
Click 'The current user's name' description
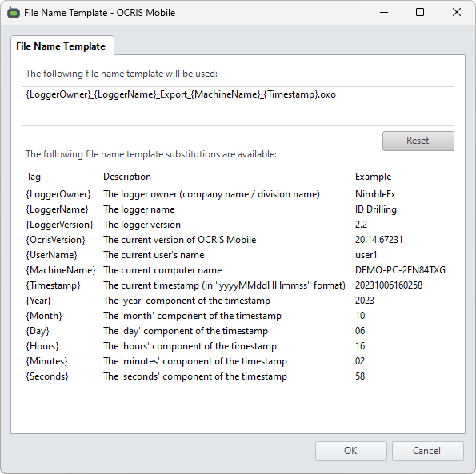tap(154, 255)
